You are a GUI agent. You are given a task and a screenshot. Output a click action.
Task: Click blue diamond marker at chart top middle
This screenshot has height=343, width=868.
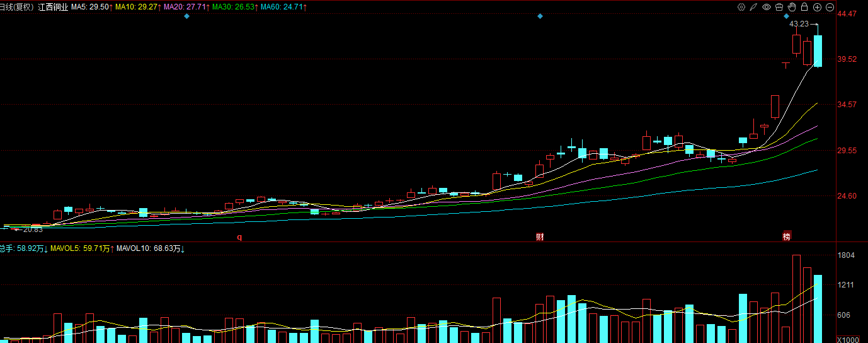pyautogui.click(x=540, y=16)
